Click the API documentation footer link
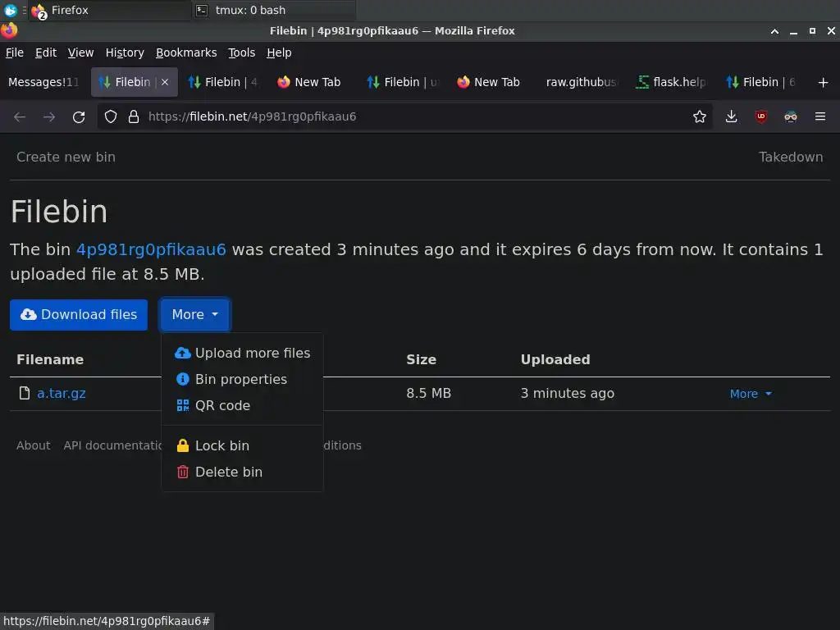 coord(113,445)
